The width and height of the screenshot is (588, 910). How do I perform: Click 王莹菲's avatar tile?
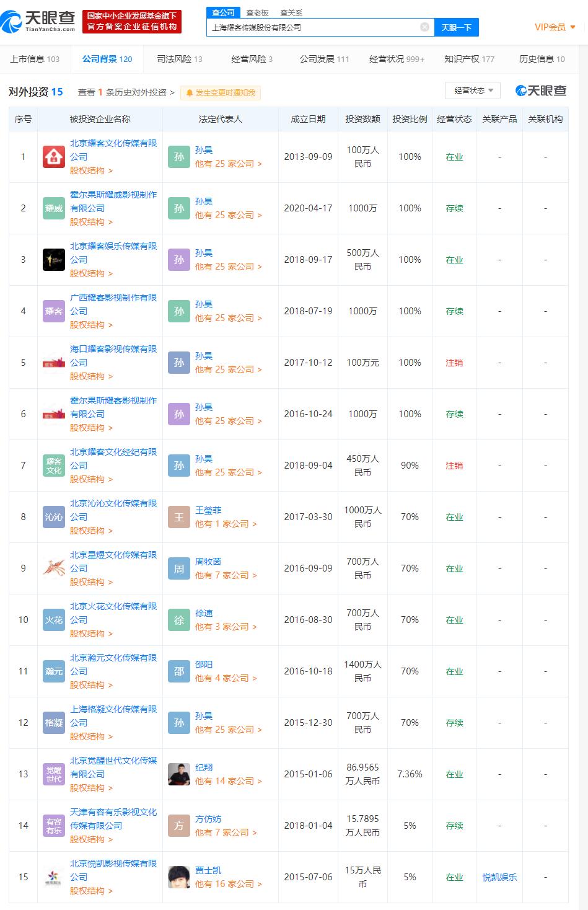pos(179,517)
